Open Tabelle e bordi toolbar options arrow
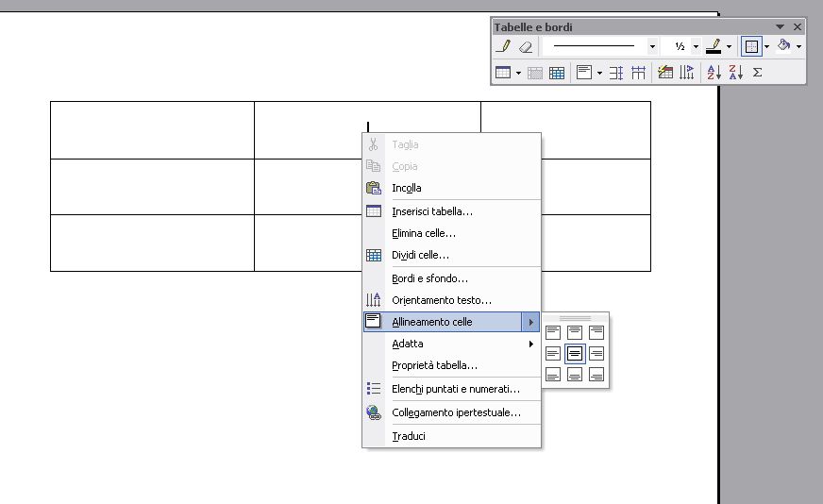Image resolution: width=823 pixels, height=504 pixels. (780, 26)
